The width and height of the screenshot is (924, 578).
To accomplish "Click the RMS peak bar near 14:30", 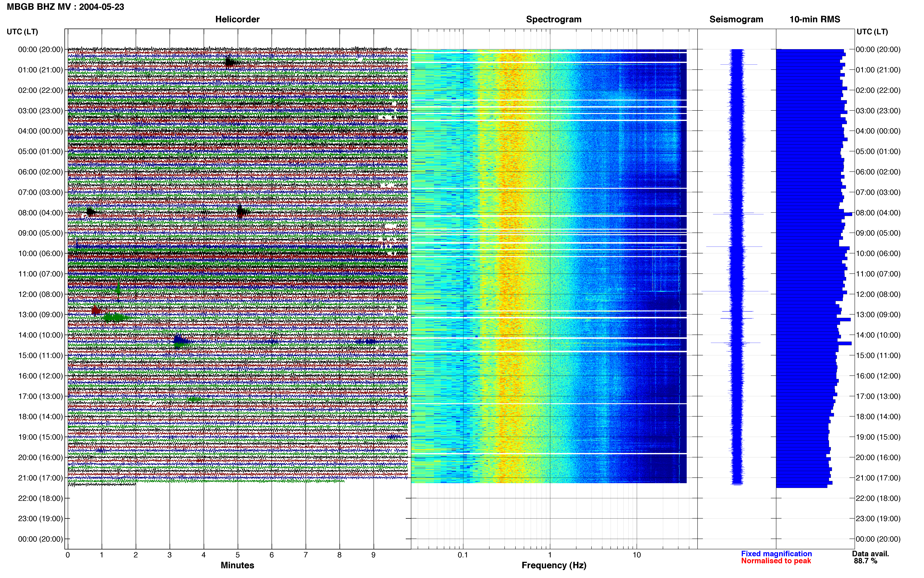I will tap(814, 343).
